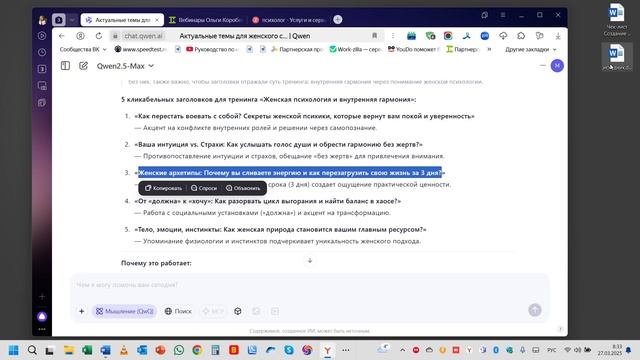Open the Yandex Browser taskbar icon
Viewport: 640px width, 360px height.
[x=327, y=350]
